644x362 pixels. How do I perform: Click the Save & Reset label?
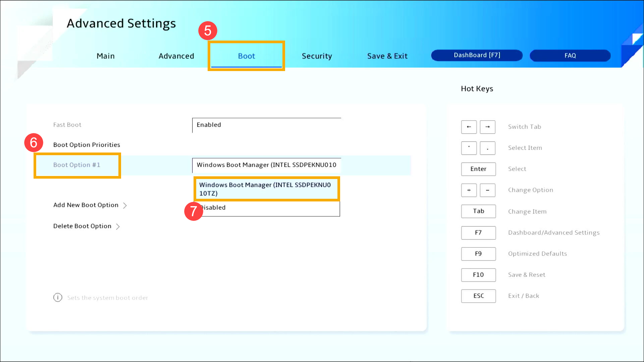[x=527, y=275]
